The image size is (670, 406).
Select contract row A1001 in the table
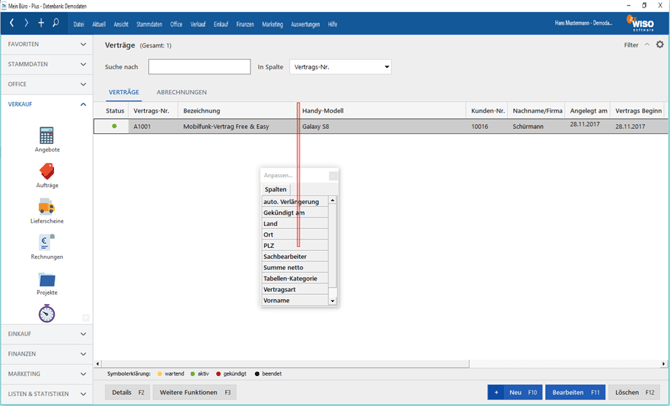tap(143, 127)
